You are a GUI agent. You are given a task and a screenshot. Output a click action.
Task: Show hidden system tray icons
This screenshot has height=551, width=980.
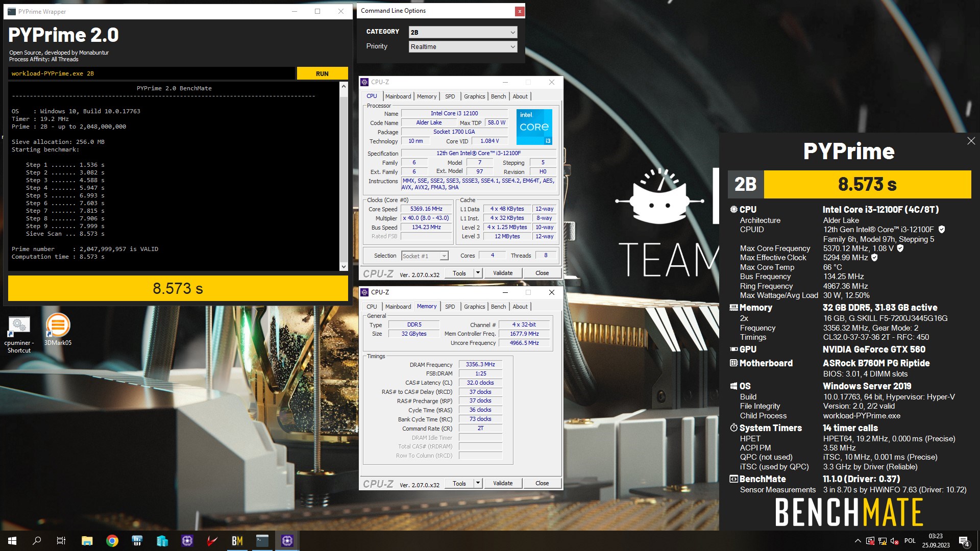[x=857, y=541]
